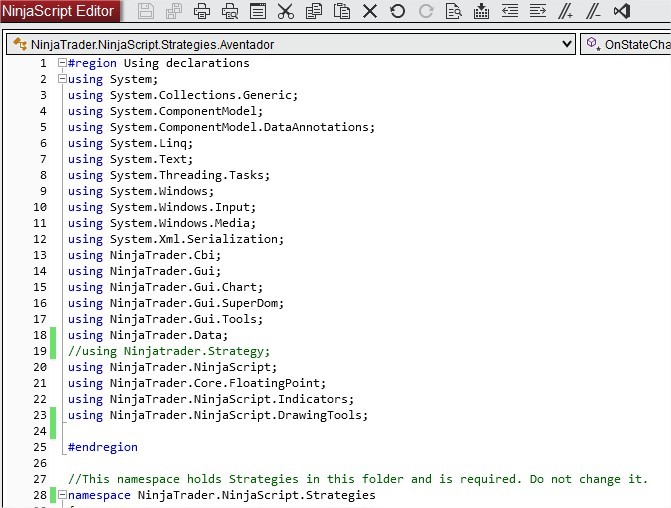Click the text 'System.Windows.Input'

180,207
